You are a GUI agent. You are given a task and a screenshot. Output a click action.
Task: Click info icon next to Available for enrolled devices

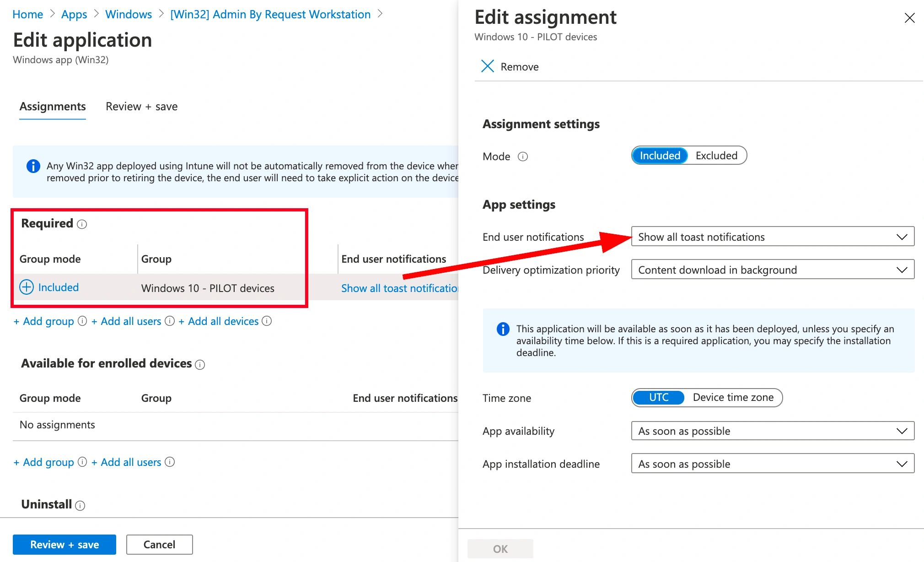pyautogui.click(x=200, y=365)
